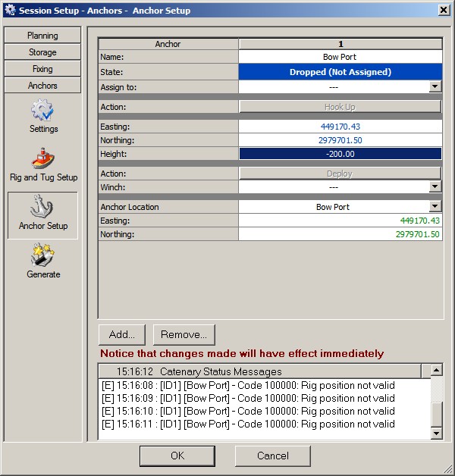
Task: Open the Anchors tab
Action: (42, 86)
